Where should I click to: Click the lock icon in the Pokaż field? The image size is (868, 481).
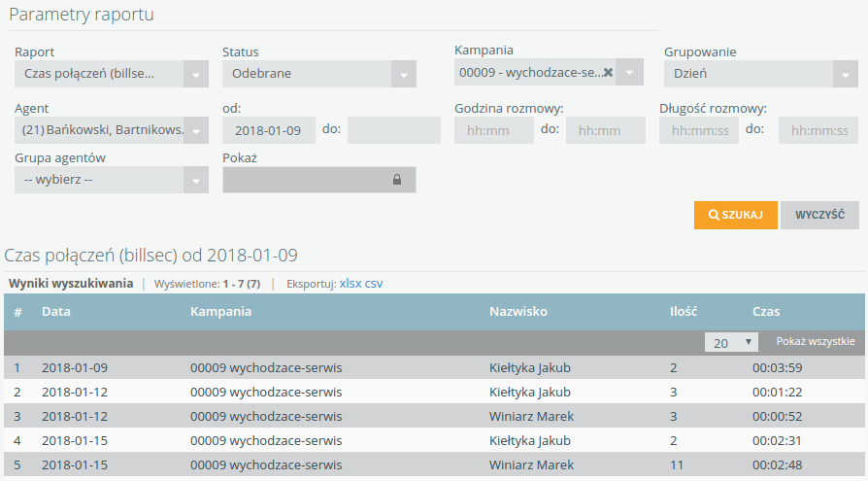tap(397, 180)
